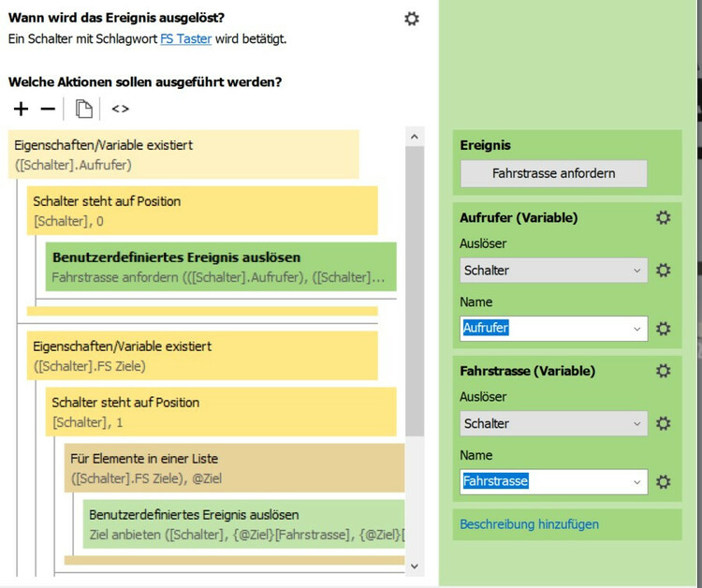Open the Fahrstrasse Auslöser Schalter dropdown
This screenshot has height=588, width=702.
553,423
